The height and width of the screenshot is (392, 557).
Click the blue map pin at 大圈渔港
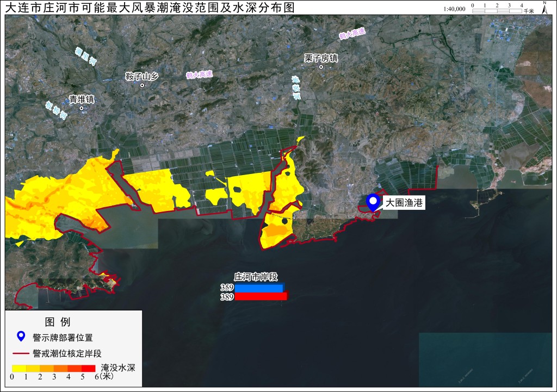pyautogui.click(x=373, y=203)
